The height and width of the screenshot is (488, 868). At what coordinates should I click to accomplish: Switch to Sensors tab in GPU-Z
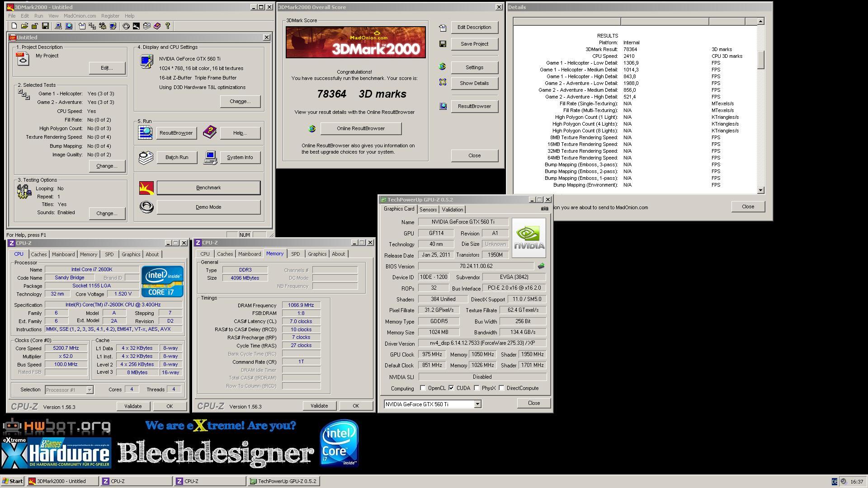pos(428,210)
